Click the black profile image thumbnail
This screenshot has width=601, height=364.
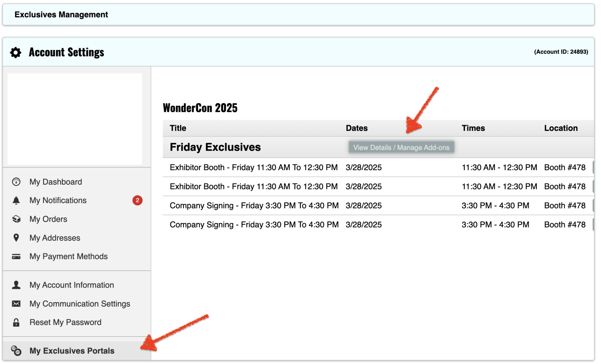pos(75,119)
